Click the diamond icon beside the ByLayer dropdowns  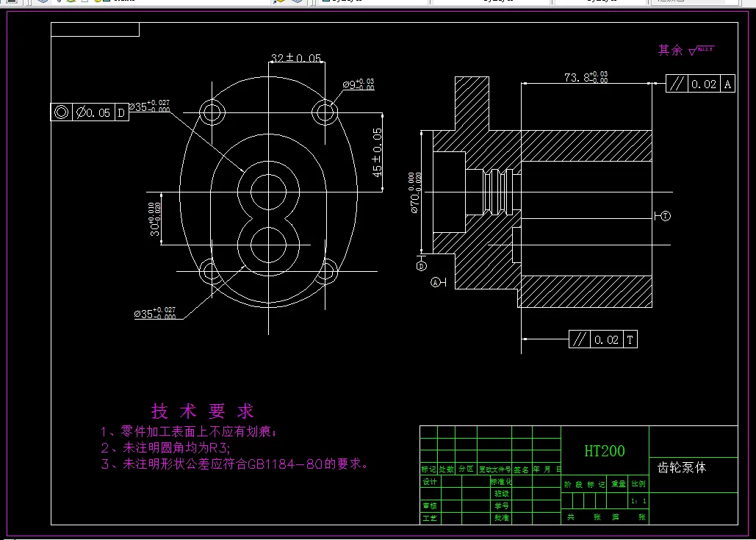298,2
